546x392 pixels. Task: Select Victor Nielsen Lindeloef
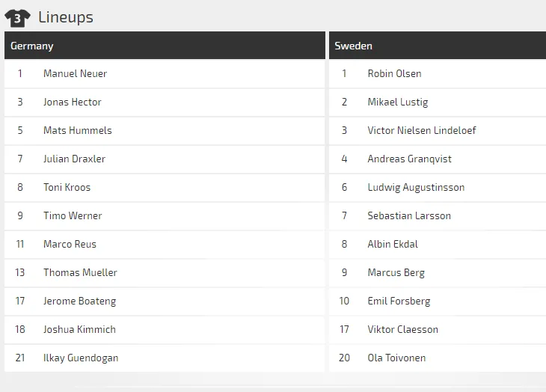coord(421,130)
